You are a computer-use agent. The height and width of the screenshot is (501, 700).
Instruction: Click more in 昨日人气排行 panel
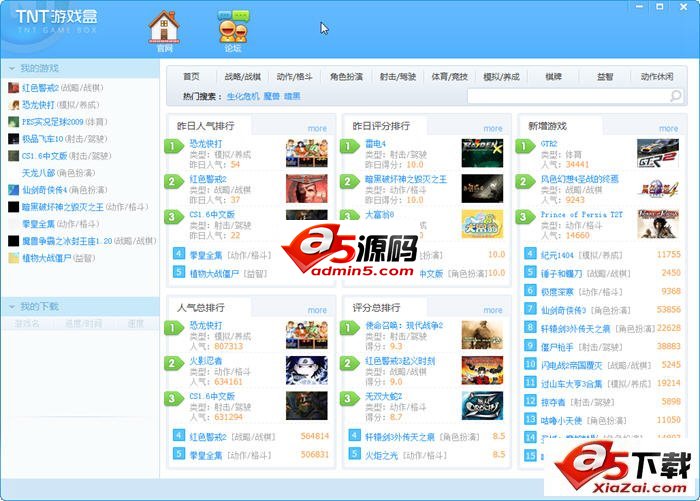click(x=317, y=129)
